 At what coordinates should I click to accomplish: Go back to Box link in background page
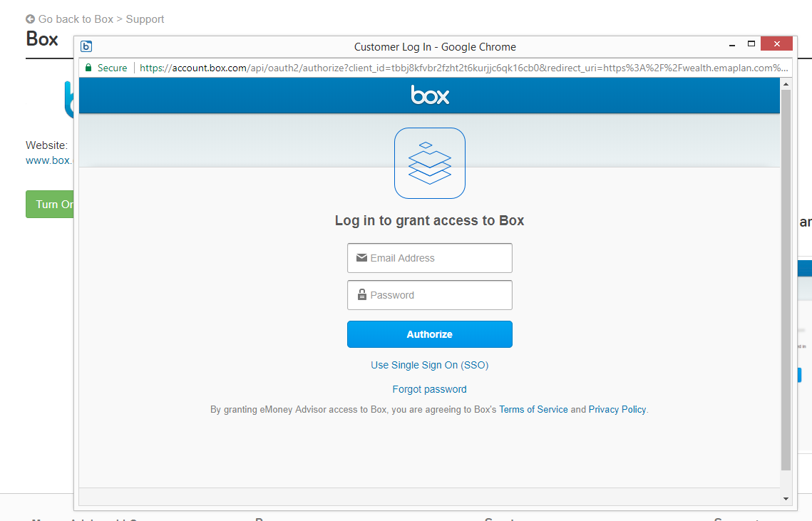76,19
